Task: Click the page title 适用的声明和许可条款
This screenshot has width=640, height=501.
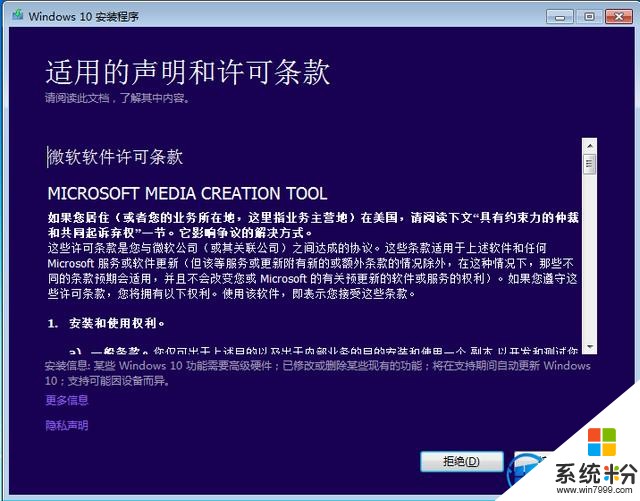Action: point(187,72)
